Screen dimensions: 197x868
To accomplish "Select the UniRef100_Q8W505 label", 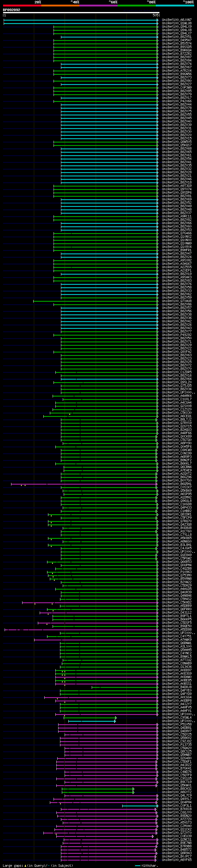I will [x=177, y=142].
